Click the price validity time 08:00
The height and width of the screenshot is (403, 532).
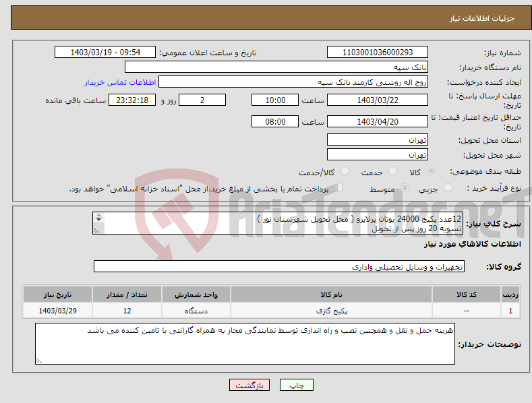[x=275, y=121]
